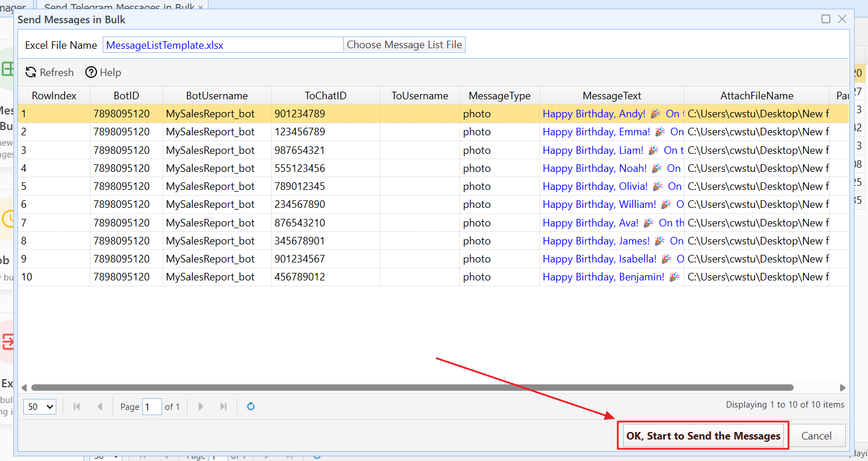Open the page size dropdown showing 50
The image size is (868, 461).
pos(39,406)
